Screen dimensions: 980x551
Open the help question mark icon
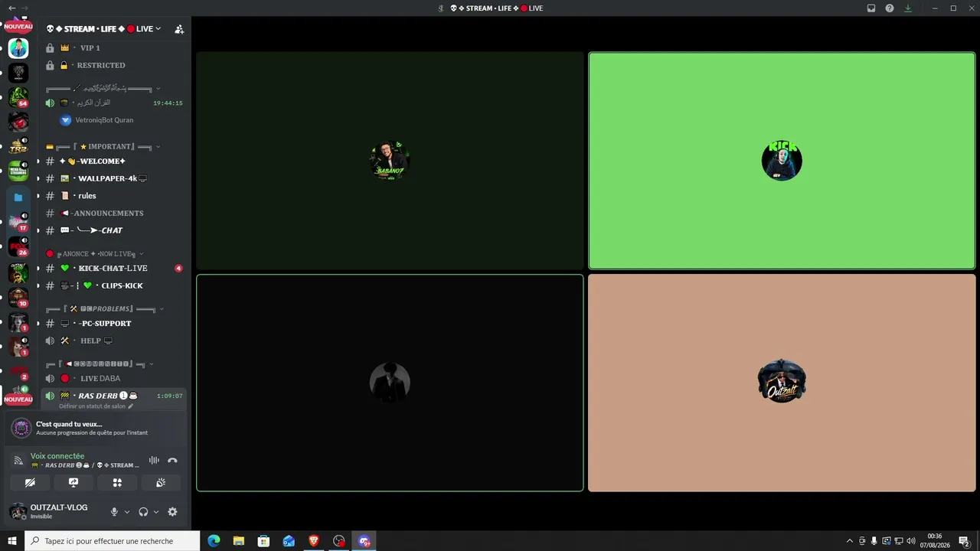tap(890, 8)
